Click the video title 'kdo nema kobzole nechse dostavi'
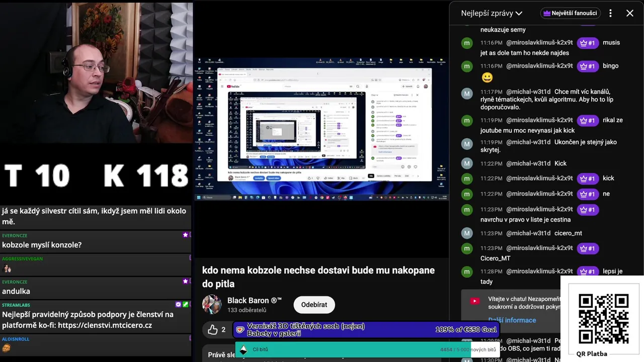The width and height of the screenshot is (644, 362). point(318,277)
